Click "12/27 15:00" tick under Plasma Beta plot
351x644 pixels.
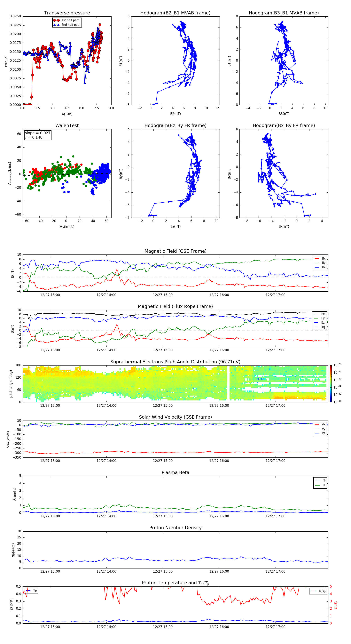click(x=163, y=516)
